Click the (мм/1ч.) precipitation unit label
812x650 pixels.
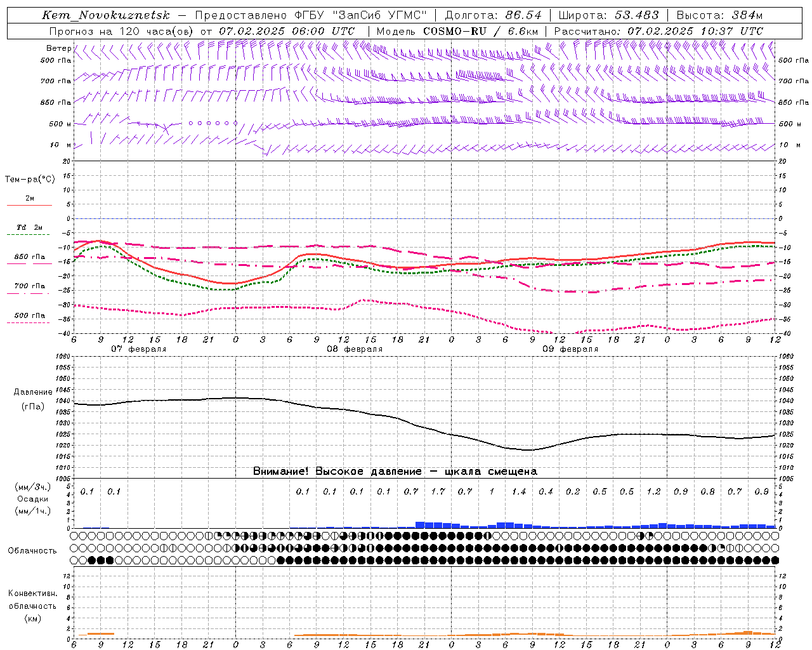(x=33, y=511)
